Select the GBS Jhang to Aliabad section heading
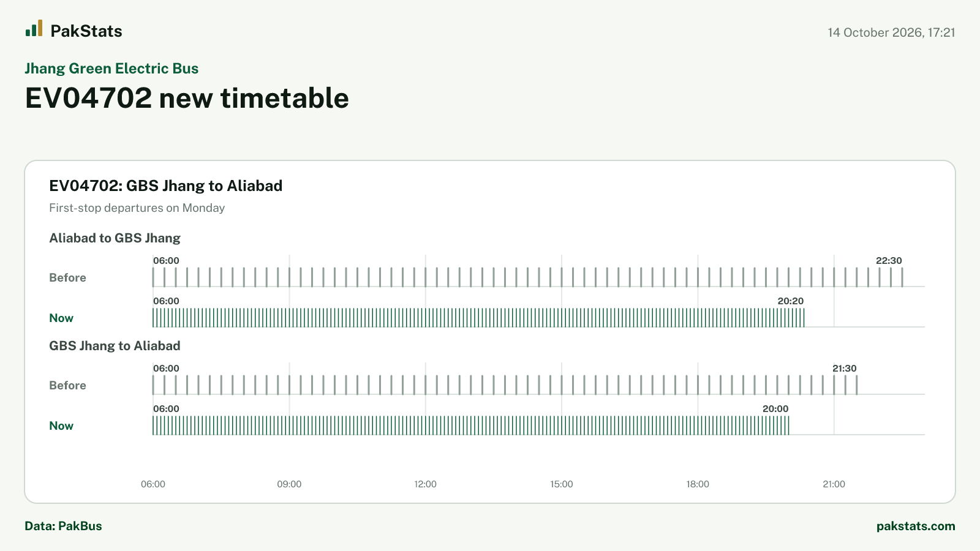Screen dimensions: 980x551 (x=115, y=346)
